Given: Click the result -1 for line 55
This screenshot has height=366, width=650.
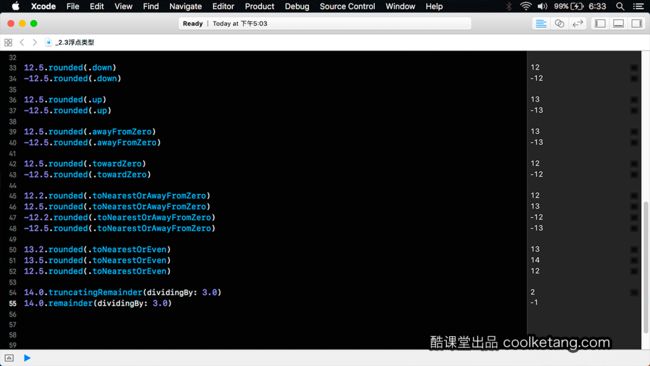Looking at the screenshot, I should point(534,303).
